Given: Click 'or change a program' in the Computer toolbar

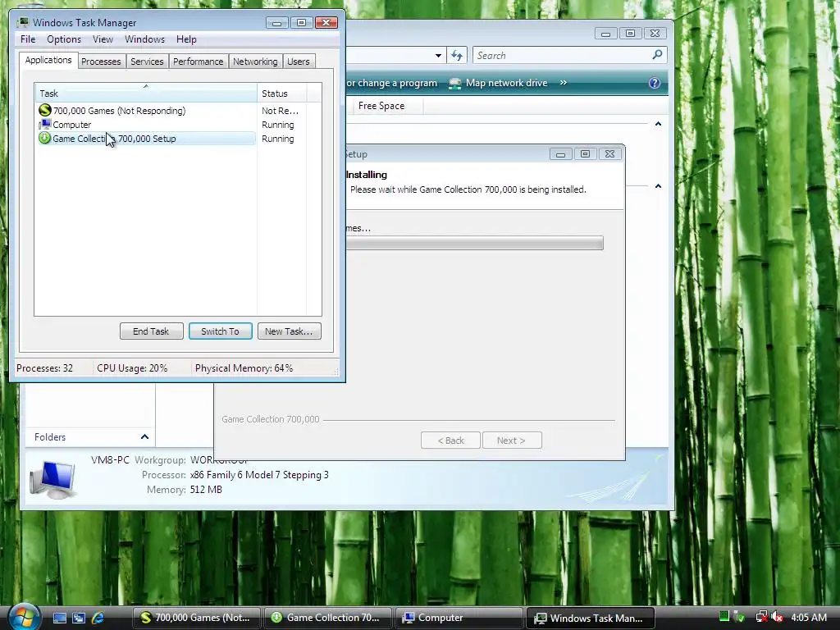Looking at the screenshot, I should [x=391, y=83].
